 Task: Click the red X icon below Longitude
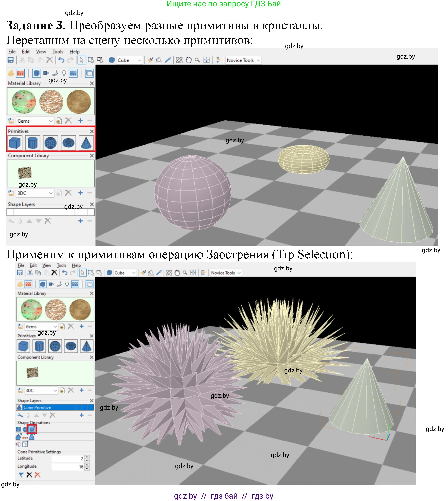tap(37, 475)
